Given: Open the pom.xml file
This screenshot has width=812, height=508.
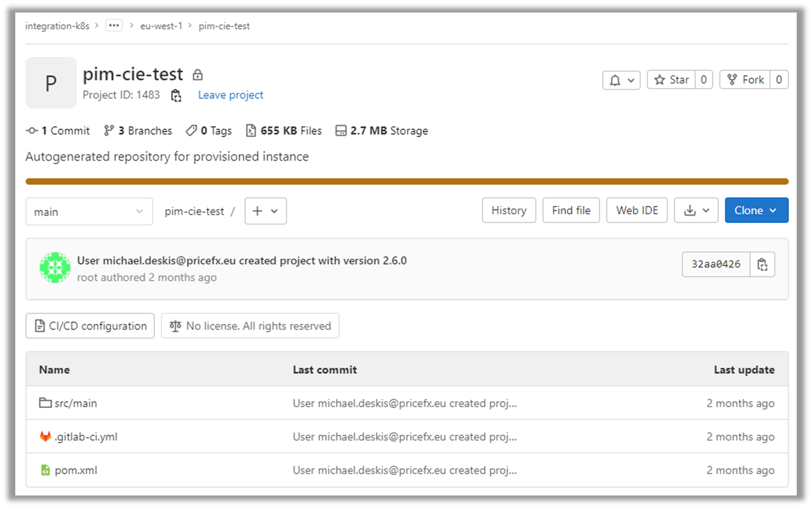Looking at the screenshot, I should [76, 470].
